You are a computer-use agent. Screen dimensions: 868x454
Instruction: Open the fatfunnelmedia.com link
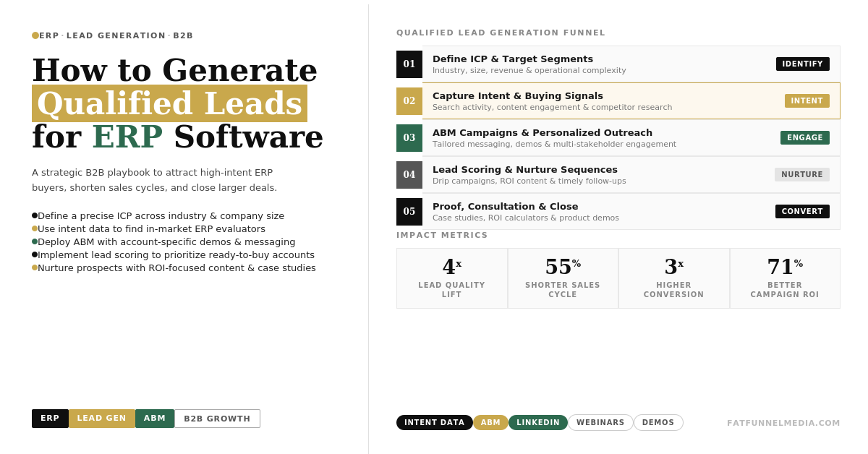pyautogui.click(x=783, y=424)
